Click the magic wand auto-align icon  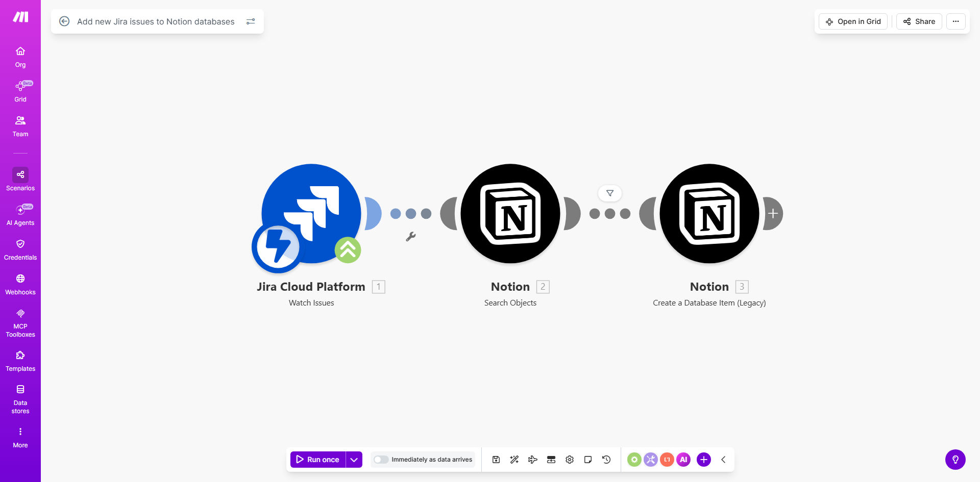514,460
